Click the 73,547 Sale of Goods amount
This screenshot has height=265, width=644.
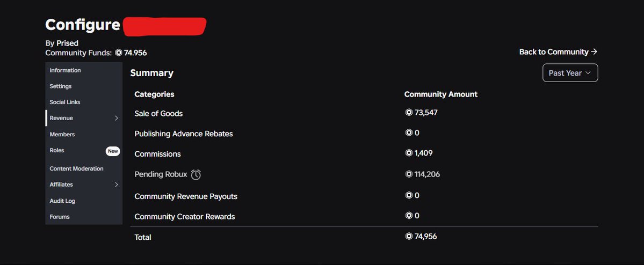tap(426, 112)
